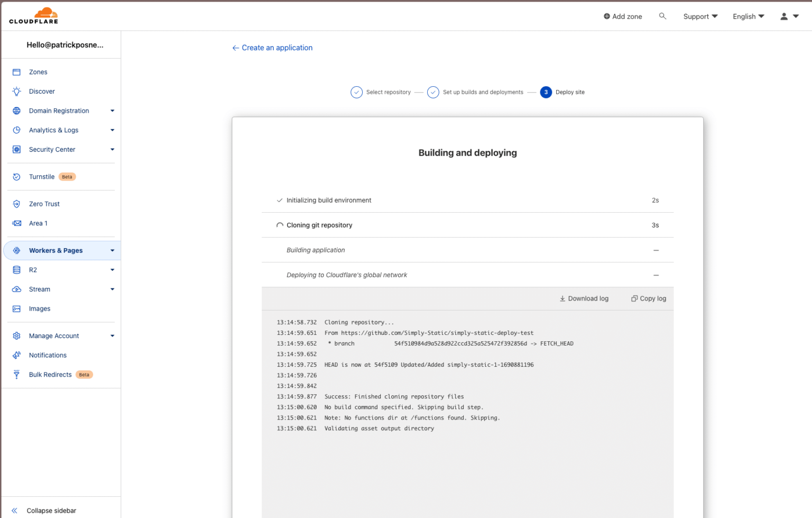
Task: Open the Area 1 email security section
Action: pos(38,223)
